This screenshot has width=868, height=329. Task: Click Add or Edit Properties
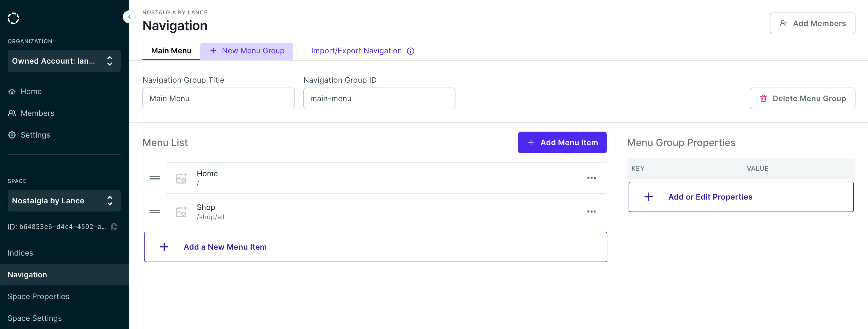pos(741,197)
